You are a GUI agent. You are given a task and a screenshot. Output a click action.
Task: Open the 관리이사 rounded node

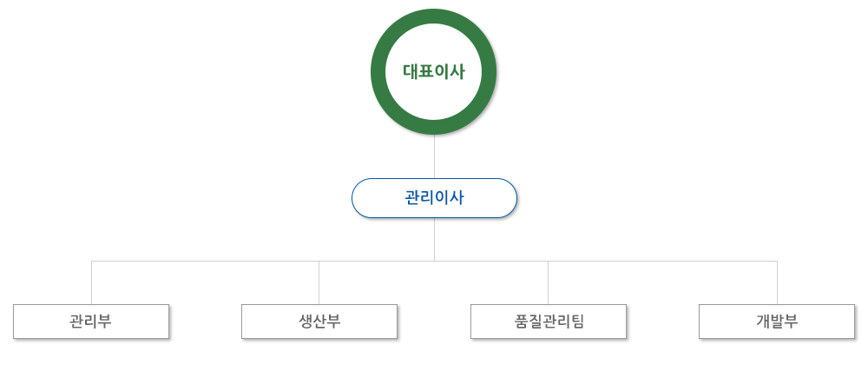pyautogui.click(x=434, y=198)
